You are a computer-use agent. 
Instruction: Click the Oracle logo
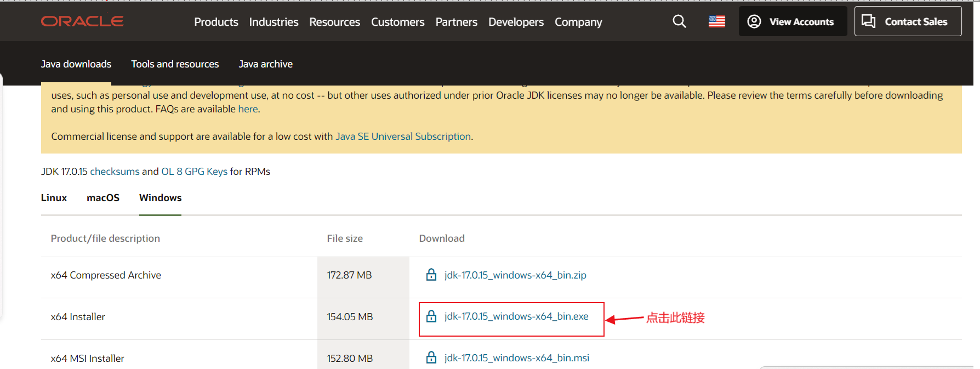click(x=82, y=21)
